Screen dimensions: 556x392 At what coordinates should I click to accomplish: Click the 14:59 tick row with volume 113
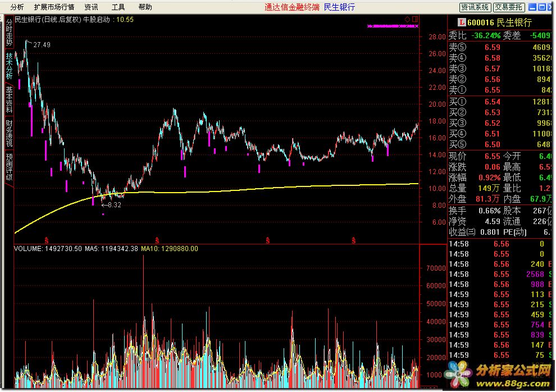click(x=500, y=294)
